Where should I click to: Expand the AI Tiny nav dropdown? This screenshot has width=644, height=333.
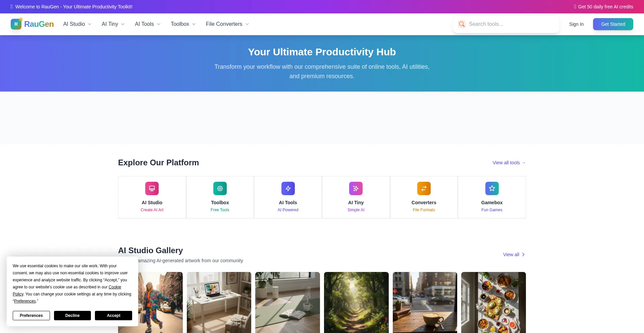click(113, 24)
